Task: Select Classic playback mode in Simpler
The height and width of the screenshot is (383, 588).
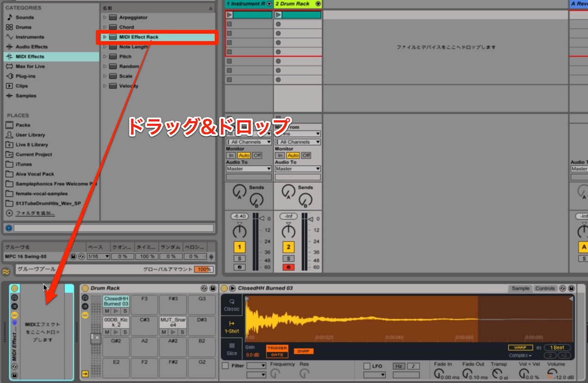Action: coord(232,305)
